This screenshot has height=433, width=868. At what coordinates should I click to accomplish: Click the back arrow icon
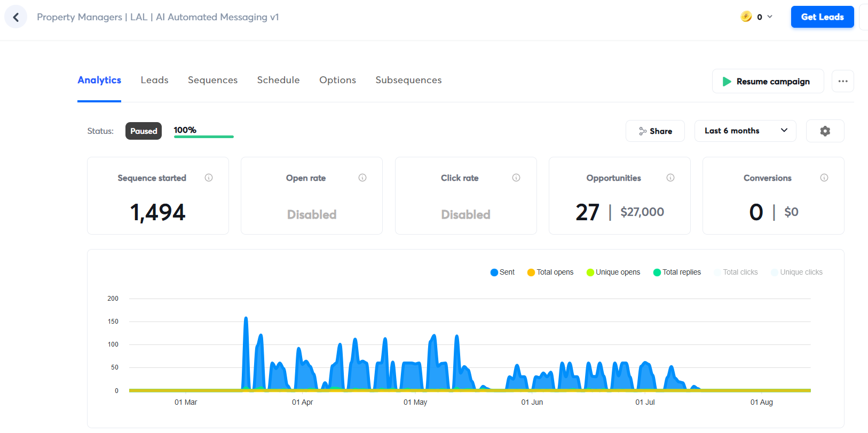pyautogui.click(x=16, y=17)
